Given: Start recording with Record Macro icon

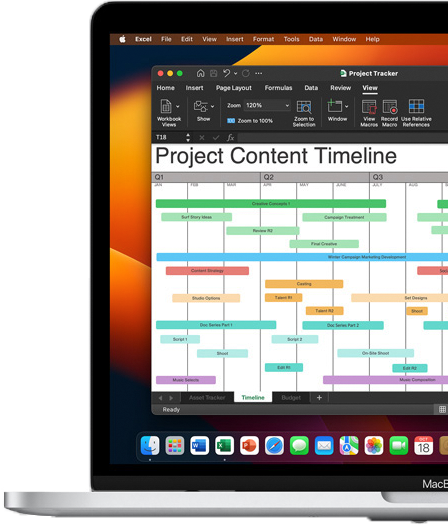Looking at the screenshot, I should point(389,113).
